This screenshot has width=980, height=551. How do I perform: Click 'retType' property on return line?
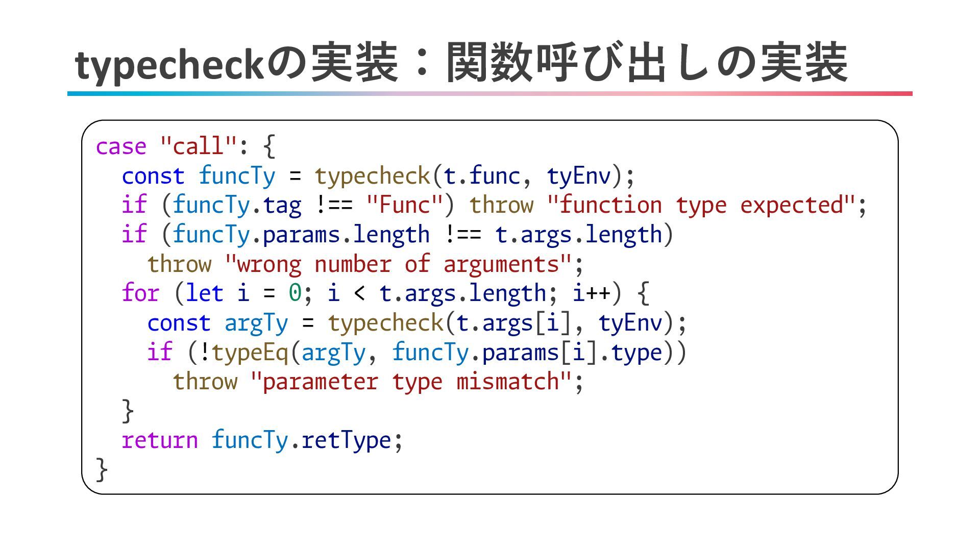tap(346, 440)
